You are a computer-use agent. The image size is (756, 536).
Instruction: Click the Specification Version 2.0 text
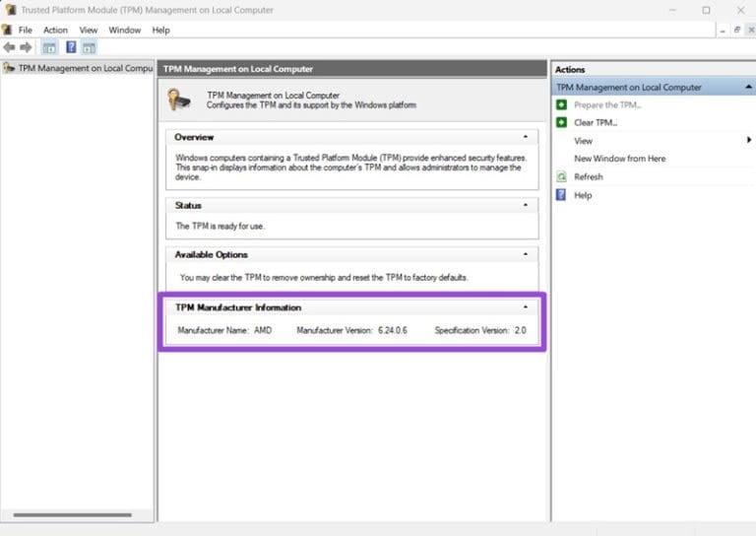[x=480, y=330]
